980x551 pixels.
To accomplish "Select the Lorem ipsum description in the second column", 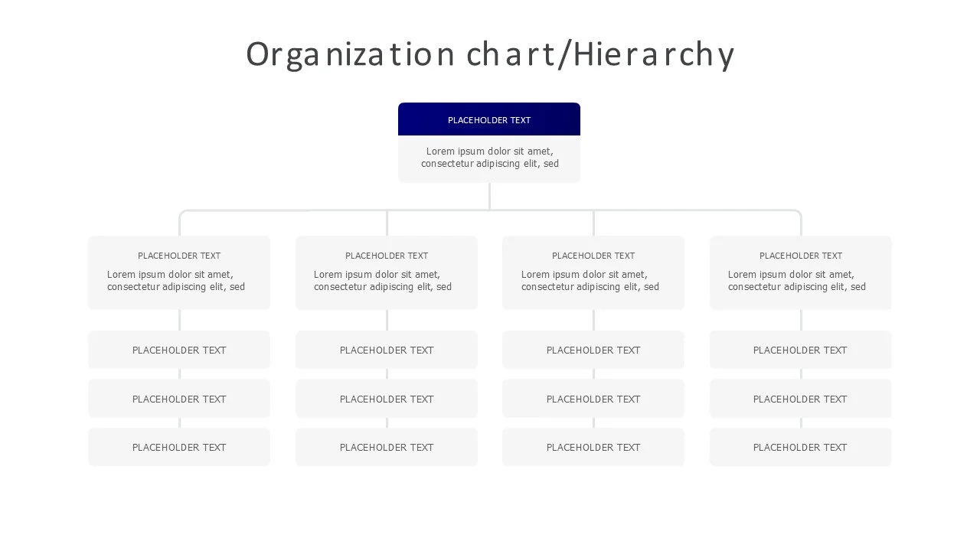I will click(x=386, y=280).
